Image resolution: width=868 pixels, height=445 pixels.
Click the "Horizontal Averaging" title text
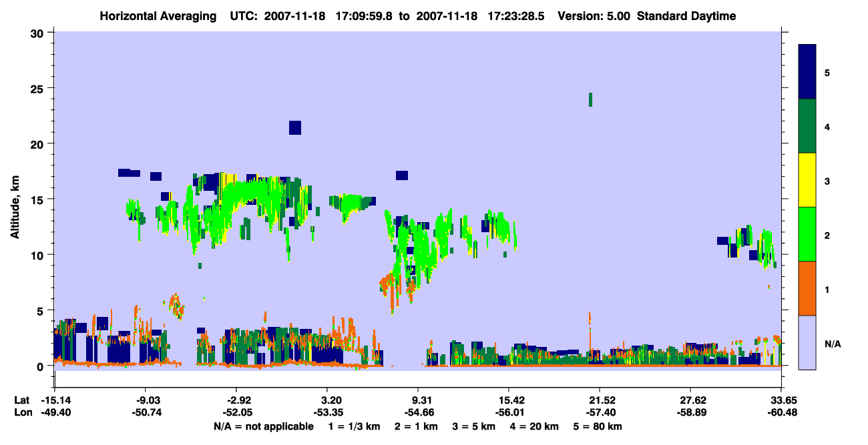coord(158,16)
